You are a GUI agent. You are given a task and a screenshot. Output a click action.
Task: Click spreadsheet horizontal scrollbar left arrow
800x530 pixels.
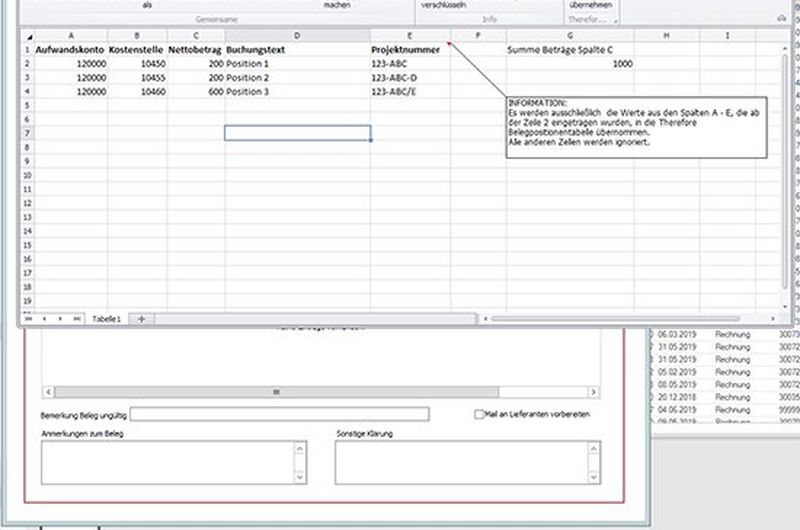point(485,318)
